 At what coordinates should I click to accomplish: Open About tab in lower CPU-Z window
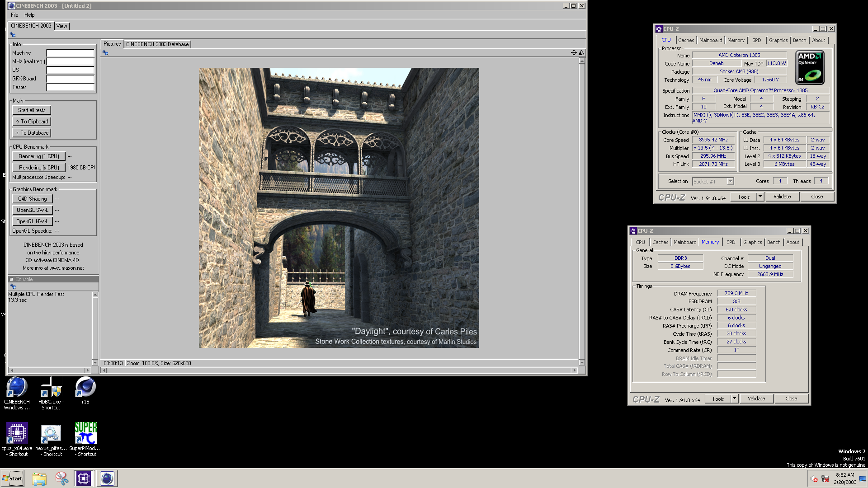pyautogui.click(x=793, y=242)
